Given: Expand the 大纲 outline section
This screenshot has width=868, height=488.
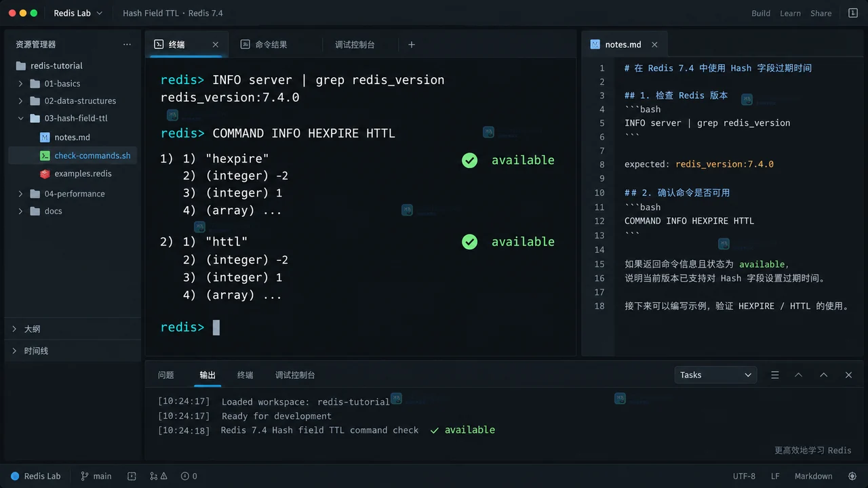Looking at the screenshot, I should click(x=73, y=329).
